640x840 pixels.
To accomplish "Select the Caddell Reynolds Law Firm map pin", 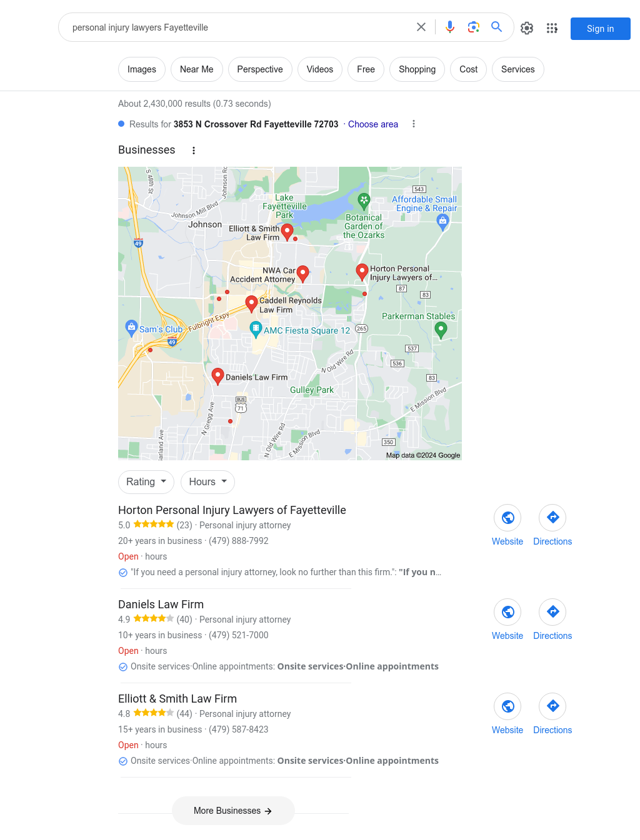I will pyautogui.click(x=251, y=304).
